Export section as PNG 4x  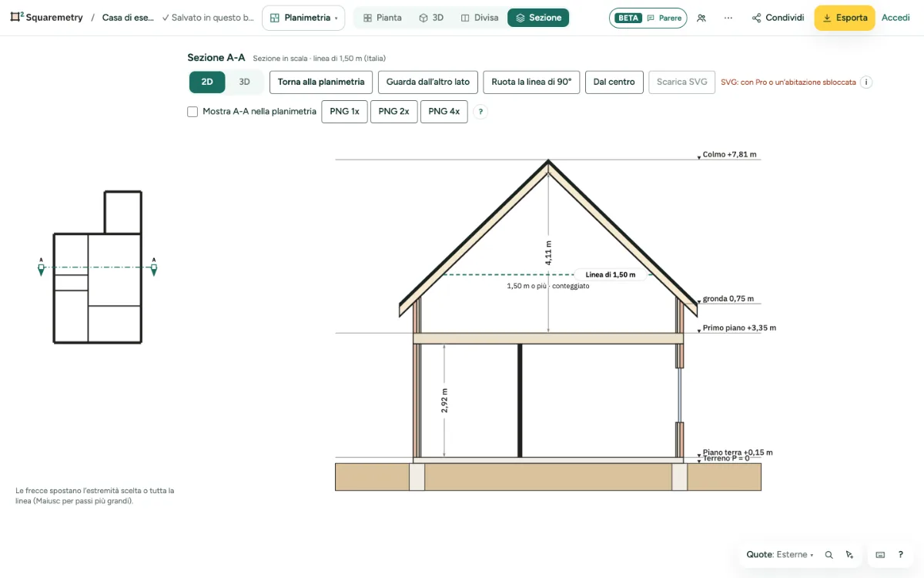(x=444, y=112)
